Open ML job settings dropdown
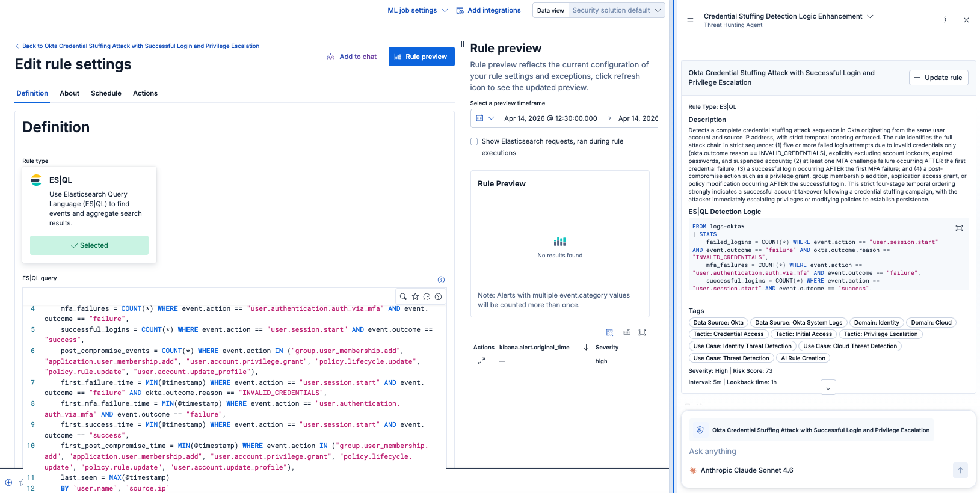The height and width of the screenshot is (493, 980). coord(418,10)
